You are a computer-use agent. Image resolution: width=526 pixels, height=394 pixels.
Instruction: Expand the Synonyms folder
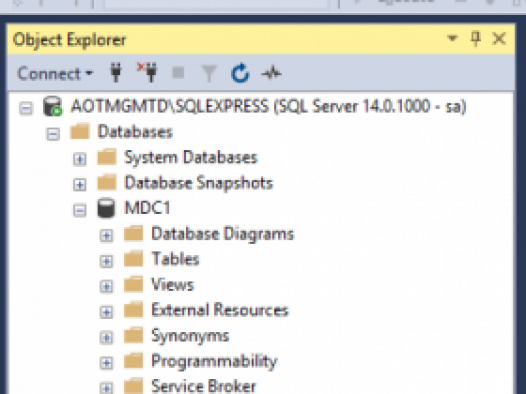[106, 337]
